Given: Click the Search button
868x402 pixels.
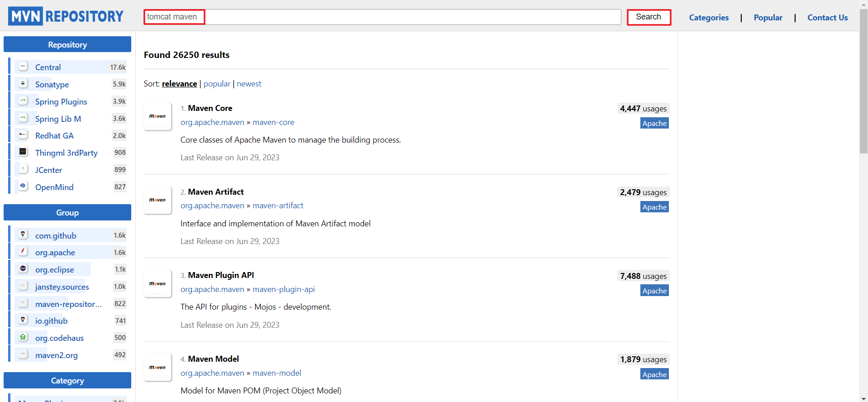Looking at the screenshot, I should pyautogui.click(x=649, y=17).
